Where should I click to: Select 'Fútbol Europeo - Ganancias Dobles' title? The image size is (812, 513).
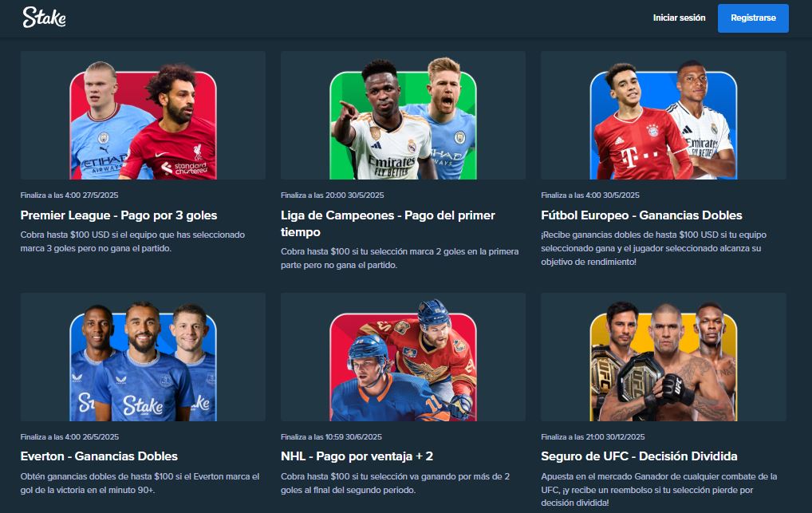click(x=641, y=215)
